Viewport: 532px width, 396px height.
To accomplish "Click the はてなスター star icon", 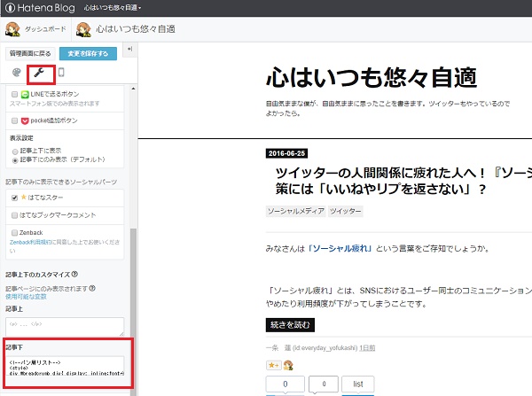I will (23, 197).
